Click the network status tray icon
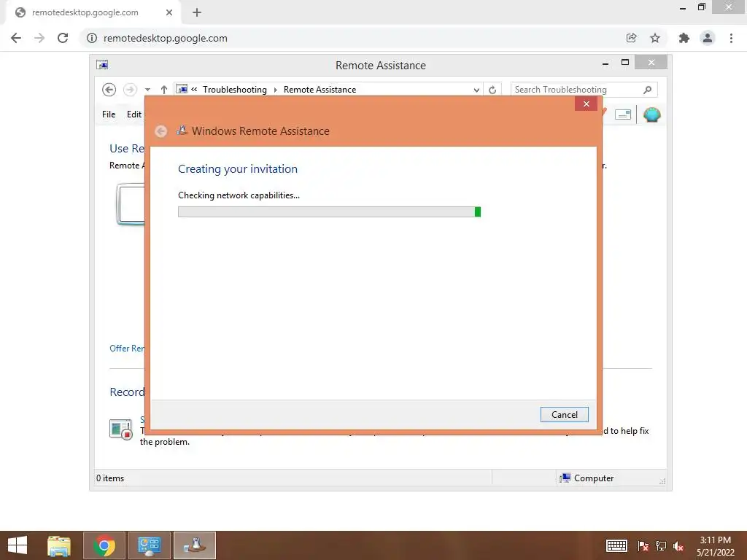 coord(661,546)
